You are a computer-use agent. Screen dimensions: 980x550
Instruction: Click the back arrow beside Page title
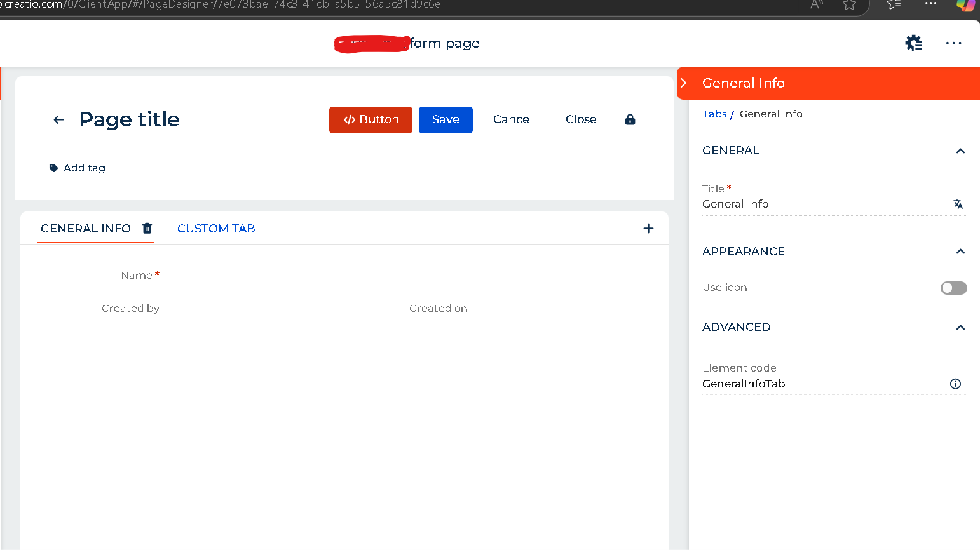click(x=58, y=119)
